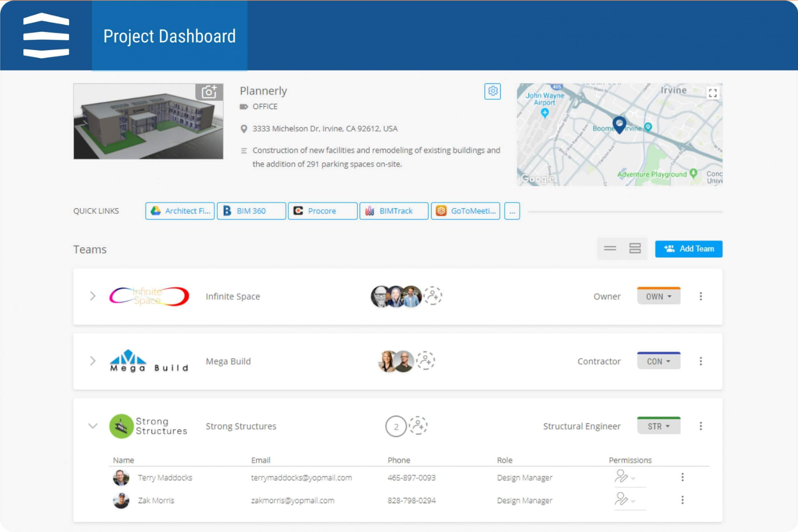Launch the Procore quick link
Screen dimensions: 798x532
[322, 211]
